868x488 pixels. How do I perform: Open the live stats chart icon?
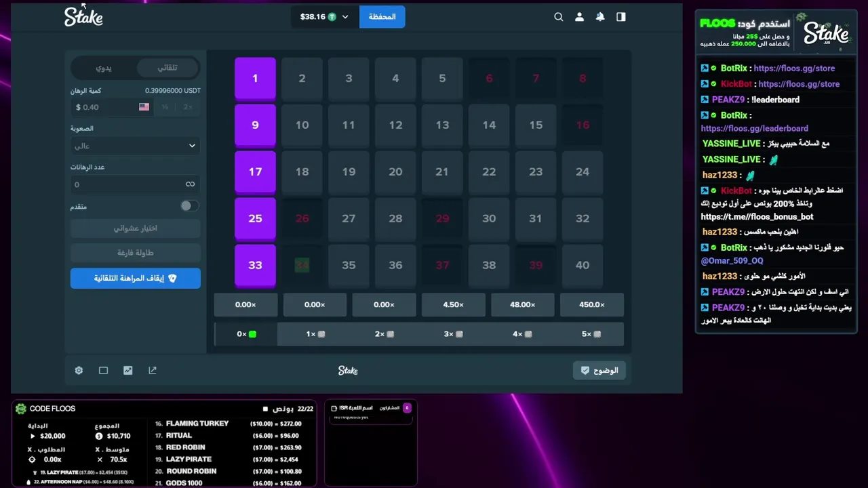click(x=127, y=370)
